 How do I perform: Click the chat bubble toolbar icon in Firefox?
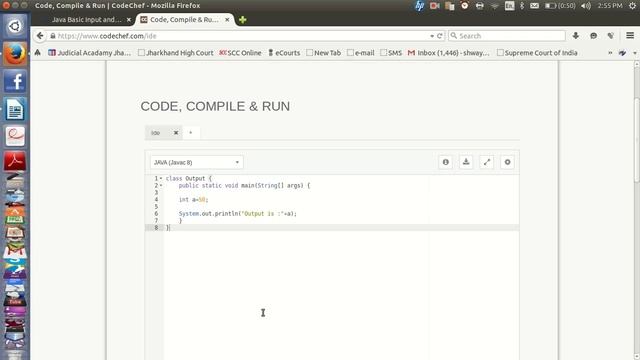[x=593, y=36]
